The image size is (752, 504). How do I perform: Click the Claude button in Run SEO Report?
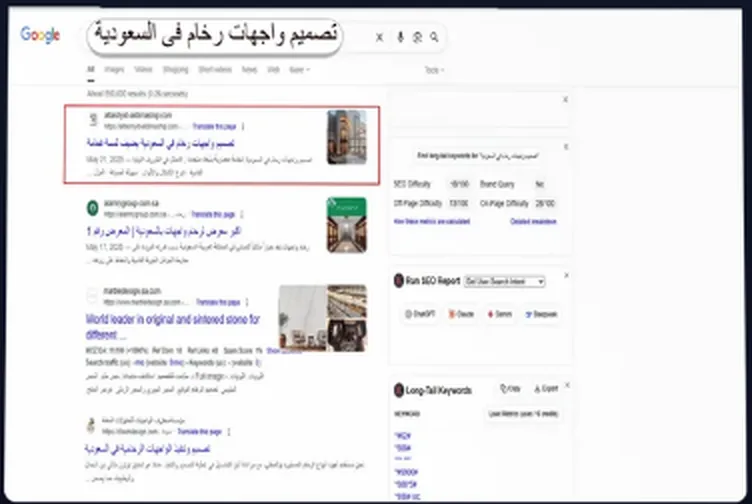(461, 314)
